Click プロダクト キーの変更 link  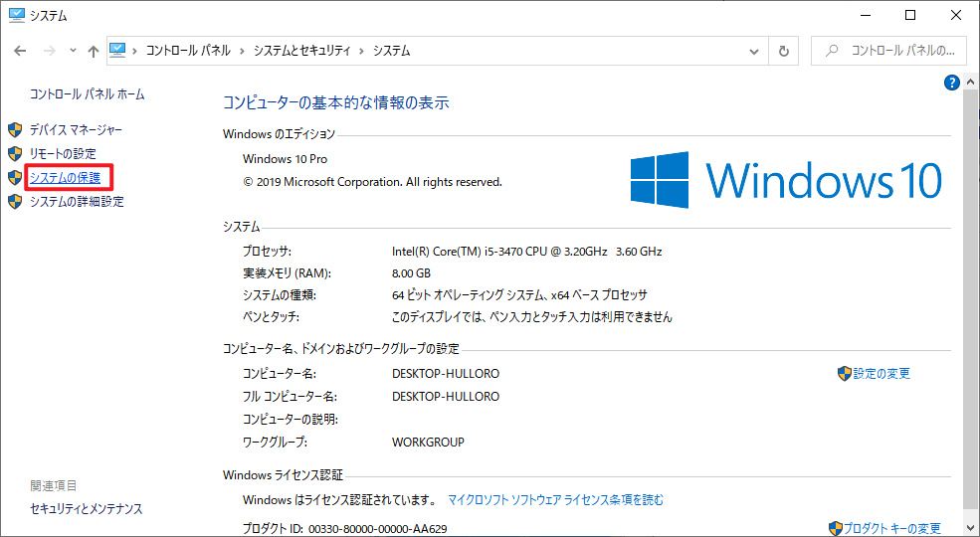point(891,529)
